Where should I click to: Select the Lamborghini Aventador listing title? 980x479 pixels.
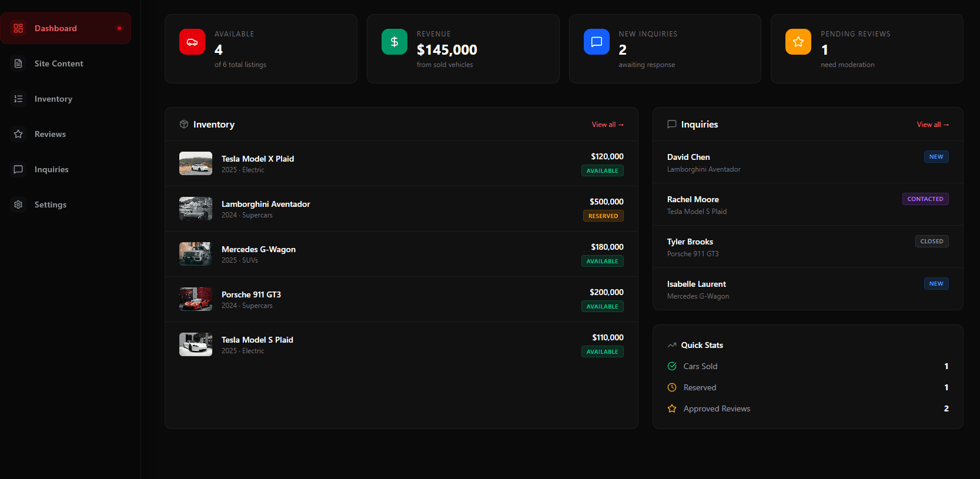[x=266, y=204]
